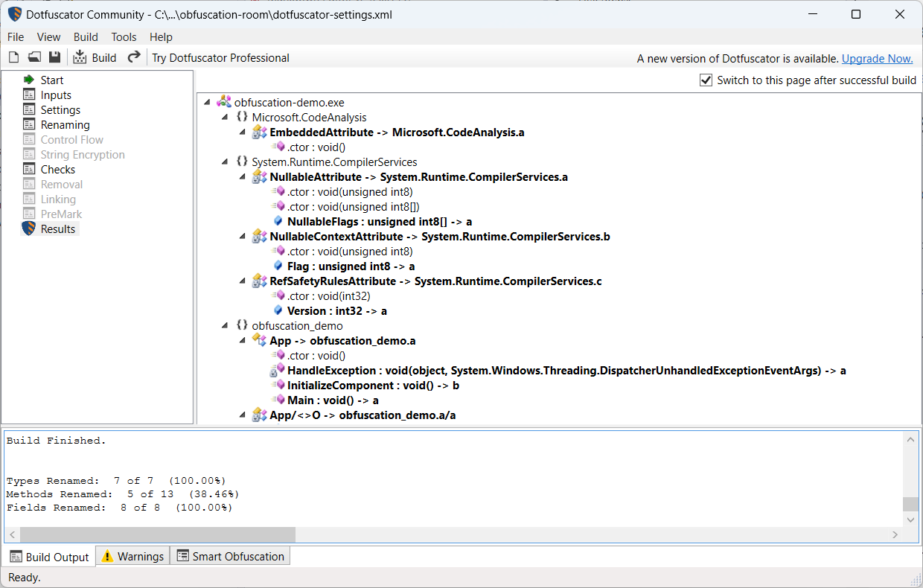The width and height of the screenshot is (923, 588).
Task: Open the Tools menu
Action: coord(124,36)
